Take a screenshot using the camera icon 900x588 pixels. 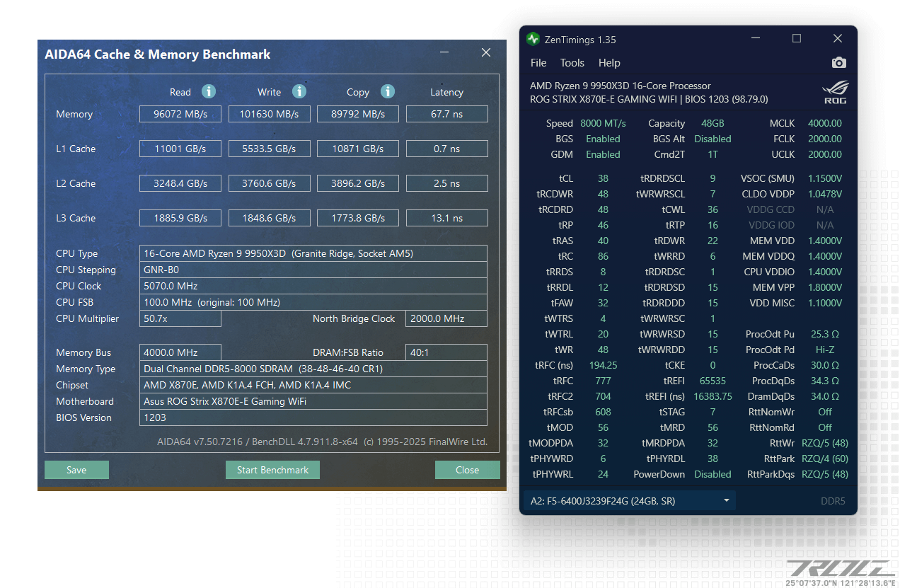tap(838, 63)
